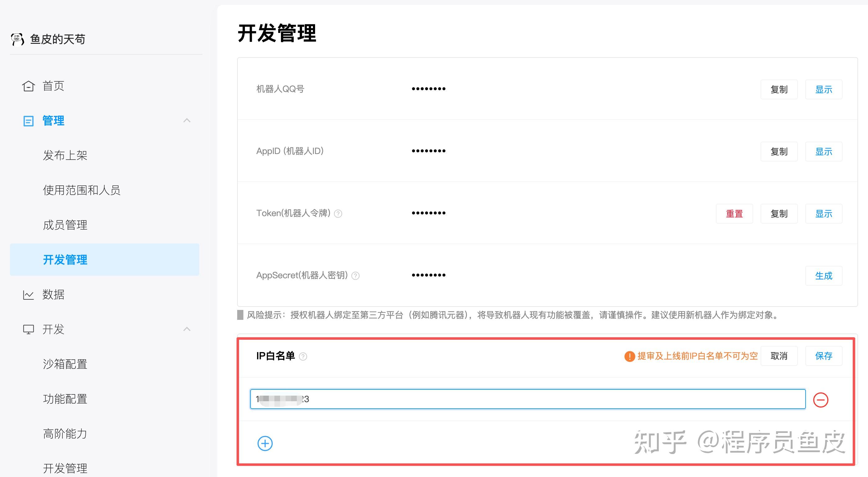Click the red minus remove-IP icon
Image resolution: width=868 pixels, height=477 pixels.
[821, 400]
